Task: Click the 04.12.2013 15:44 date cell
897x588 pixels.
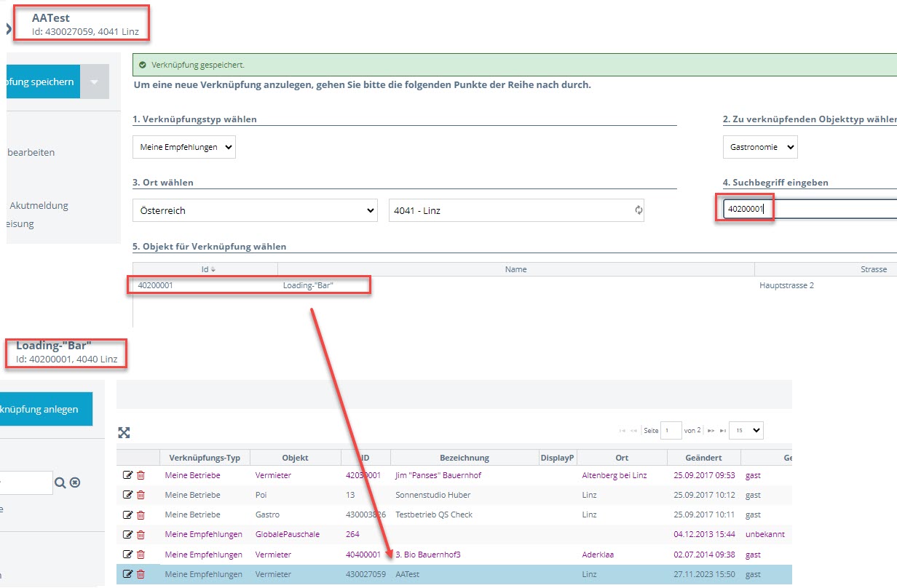Action: (704, 534)
